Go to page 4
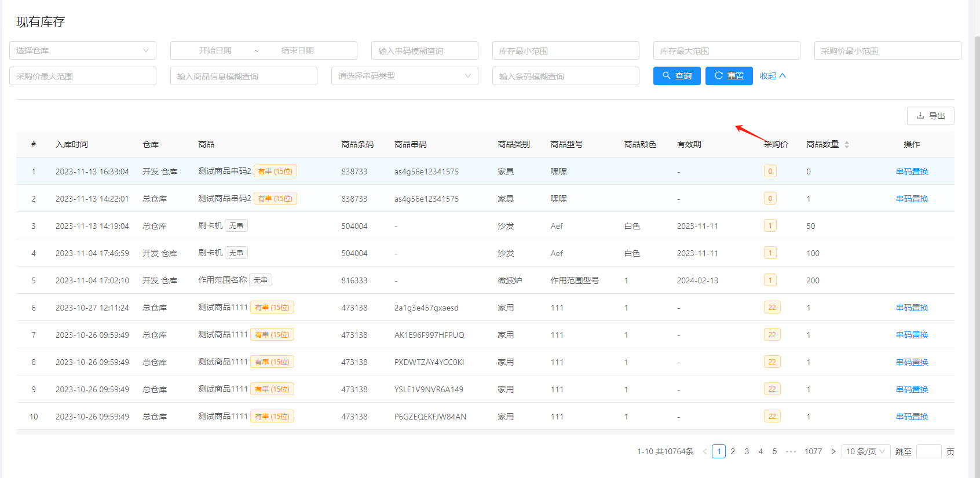 pos(760,451)
